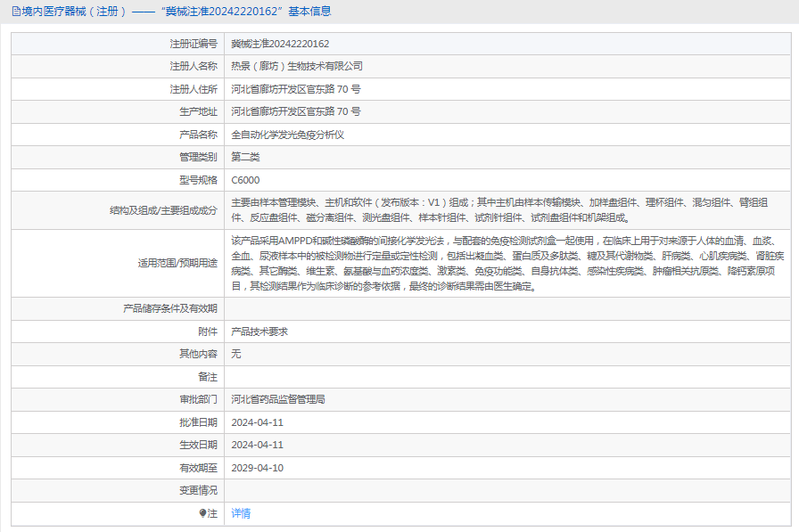Click the 有效期至 label

[x=198, y=468]
